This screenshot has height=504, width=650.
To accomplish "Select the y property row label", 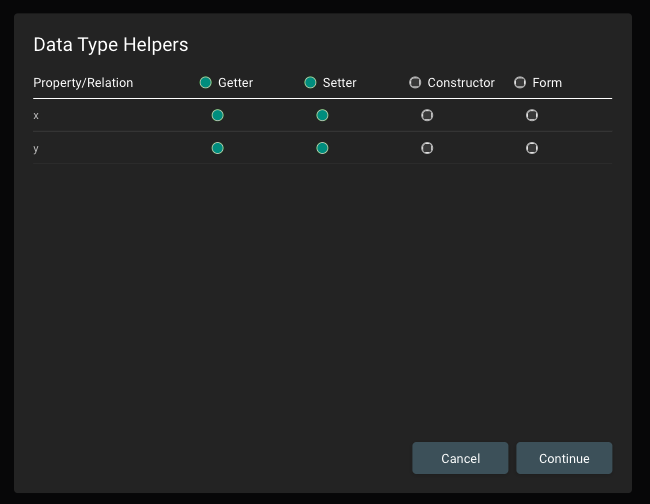I will (x=36, y=148).
